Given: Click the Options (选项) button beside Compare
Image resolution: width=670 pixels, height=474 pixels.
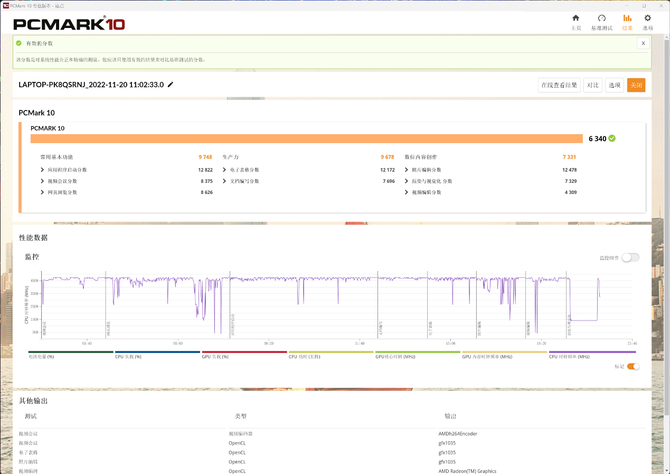Looking at the screenshot, I should [x=615, y=86].
